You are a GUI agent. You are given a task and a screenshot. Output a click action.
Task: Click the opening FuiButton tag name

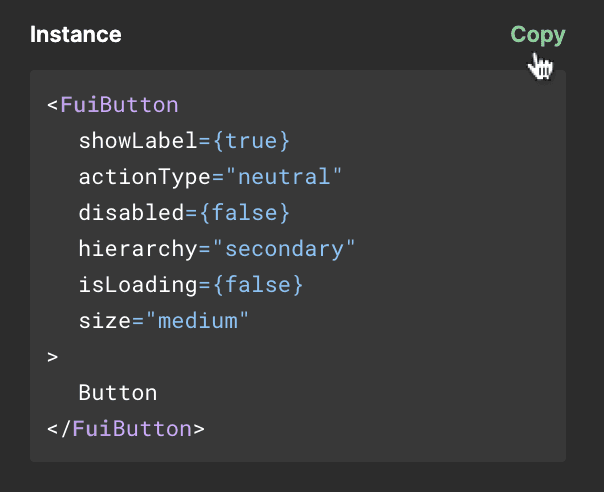coord(119,105)
